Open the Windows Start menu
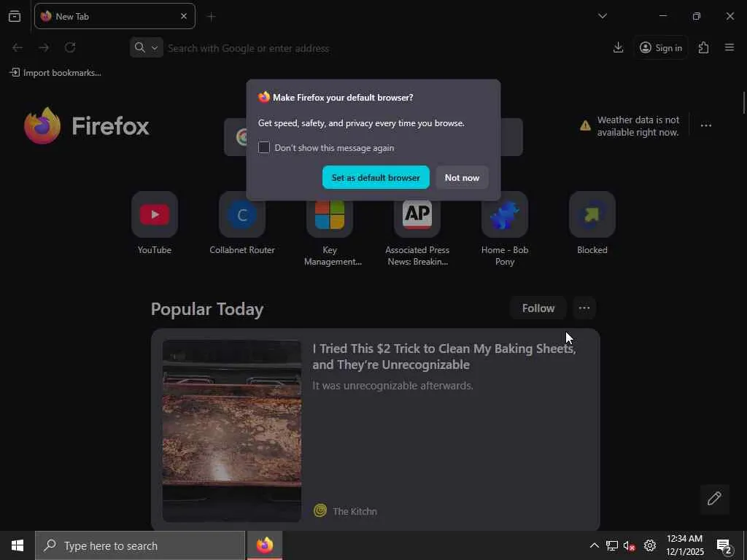Viewport: 747px width, 560px height. [18, 545]
